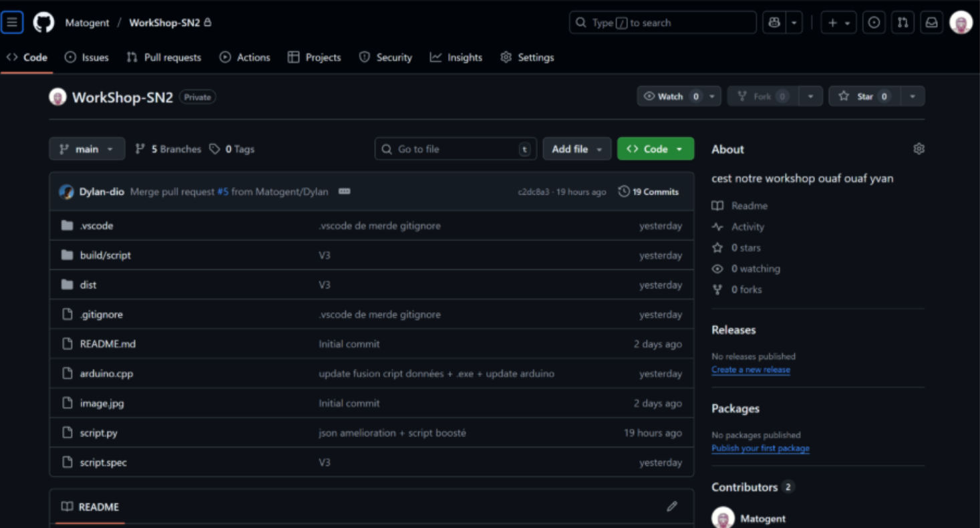Open the arduino.cpp file
980x528 pixels.
click(x=106, y=374)
